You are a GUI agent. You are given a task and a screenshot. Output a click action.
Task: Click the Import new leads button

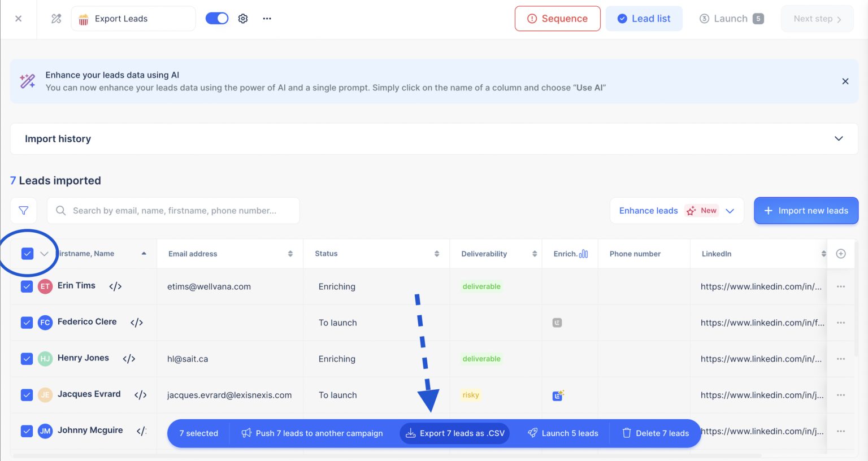point(806,210)
